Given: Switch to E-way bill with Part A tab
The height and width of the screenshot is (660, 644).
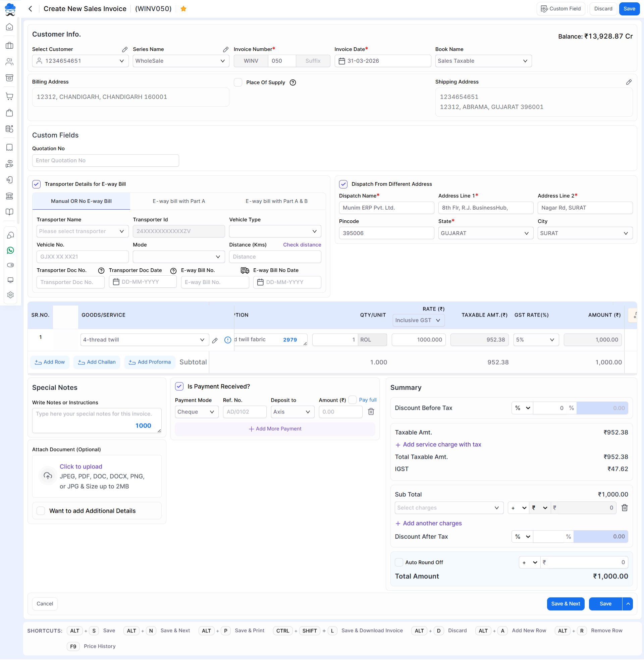Looking at the screenshot, I should [178, 201].
